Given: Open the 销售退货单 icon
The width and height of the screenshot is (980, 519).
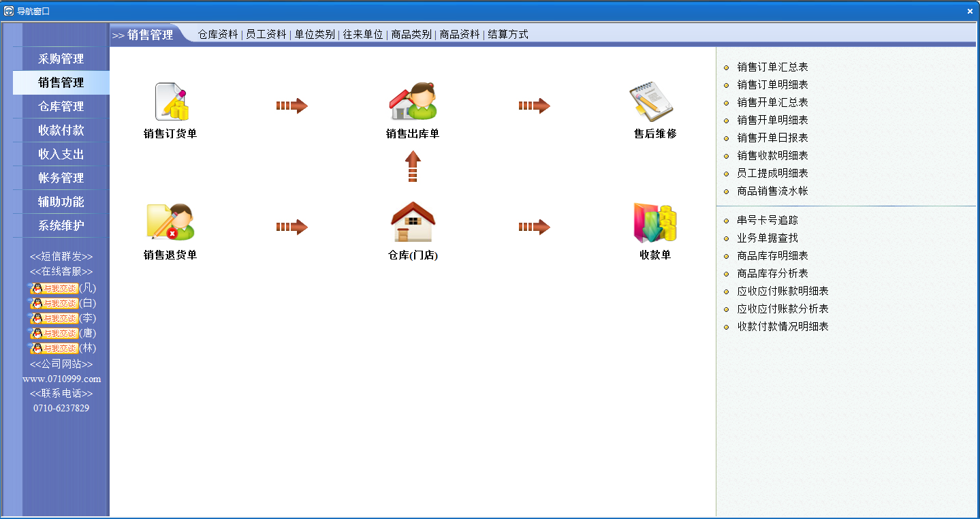Looking at the screenshot, I should (171, 222).
